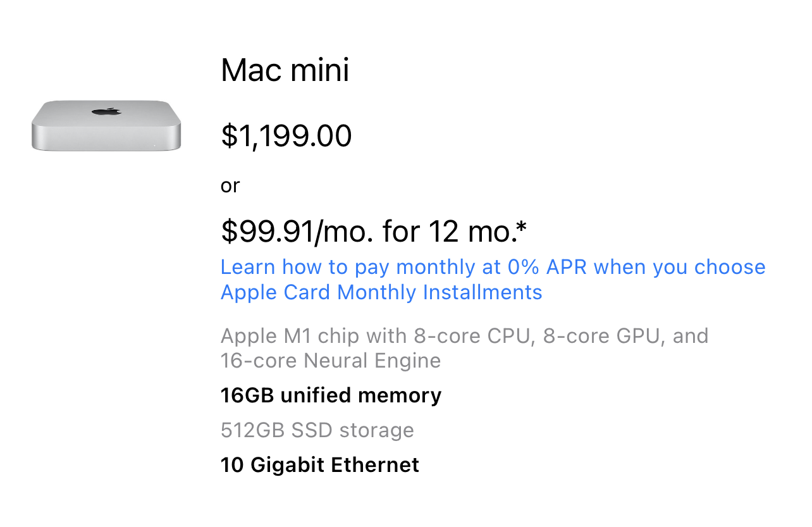Click the "8-core GPU" spec text
The height and width of the screenshot is (527, 812).
pyautogui.click(x=602, y=335)
